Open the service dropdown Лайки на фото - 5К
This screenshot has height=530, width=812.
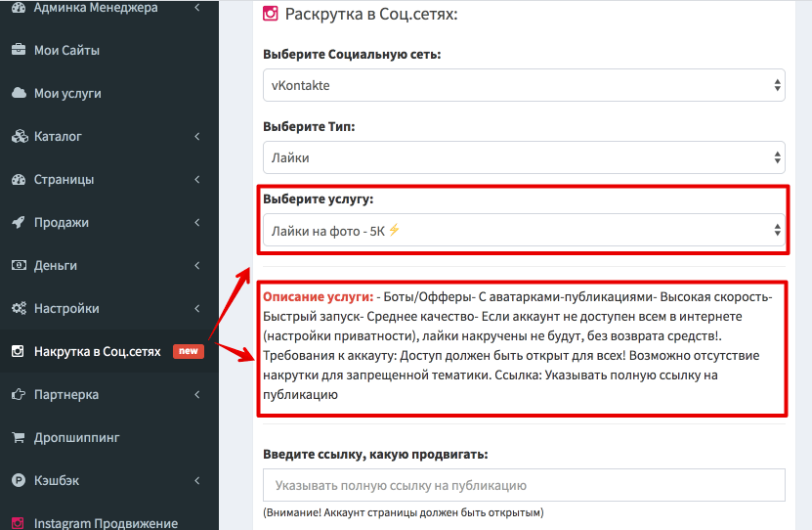tap(524, 230)
